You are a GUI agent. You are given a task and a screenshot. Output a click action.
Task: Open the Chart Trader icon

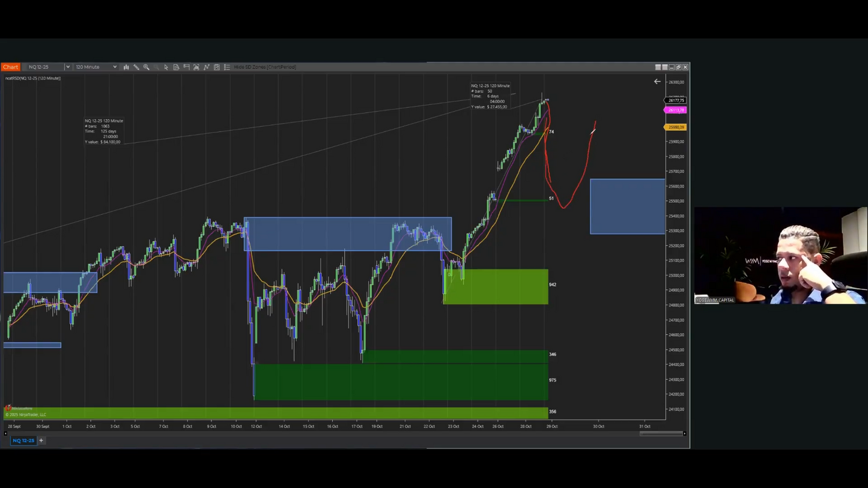187,67
